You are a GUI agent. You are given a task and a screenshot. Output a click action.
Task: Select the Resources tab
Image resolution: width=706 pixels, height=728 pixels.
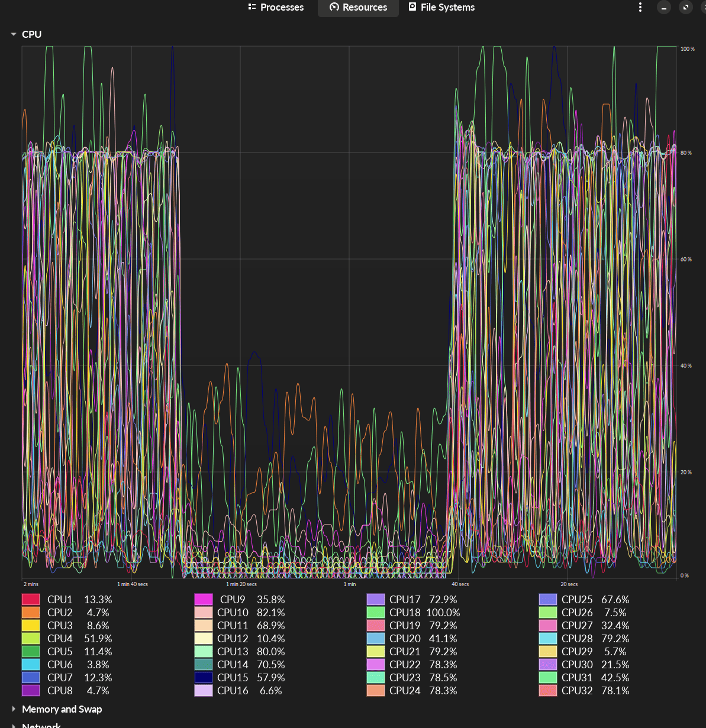358,7
